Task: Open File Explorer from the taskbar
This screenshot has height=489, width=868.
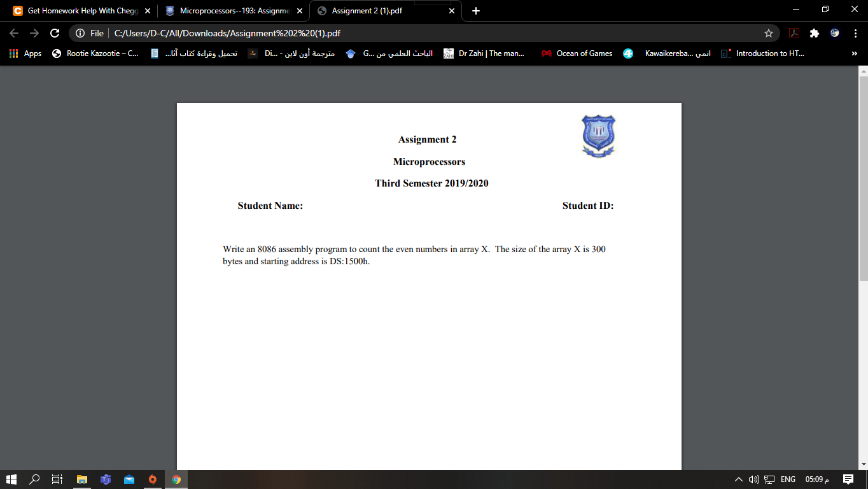Action: pos(81,479)
